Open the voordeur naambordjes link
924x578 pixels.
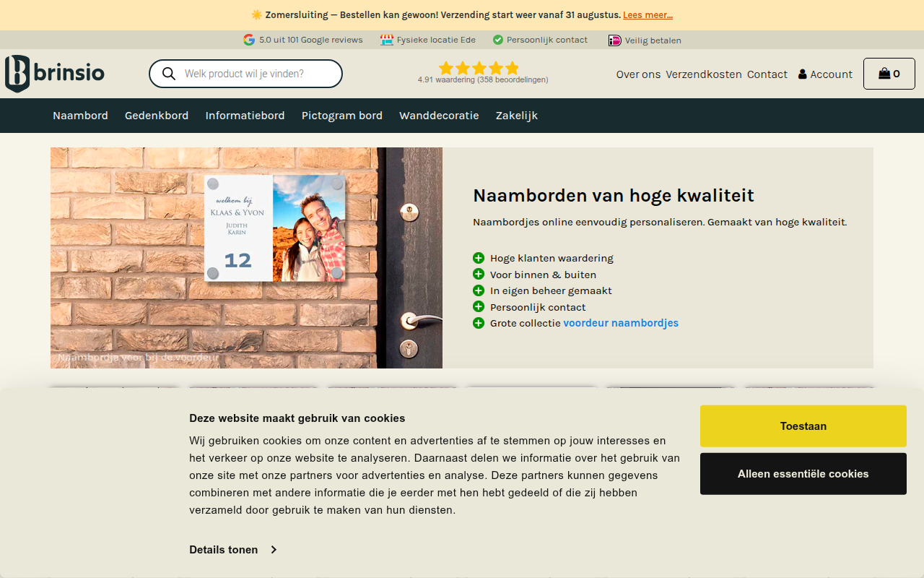[621, 323]
